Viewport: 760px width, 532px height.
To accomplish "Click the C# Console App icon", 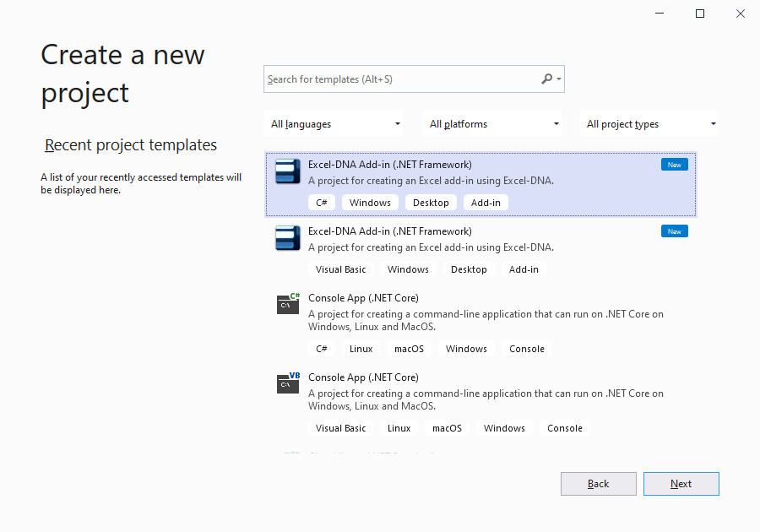I will pyautogui.click(x=288, y=304).
